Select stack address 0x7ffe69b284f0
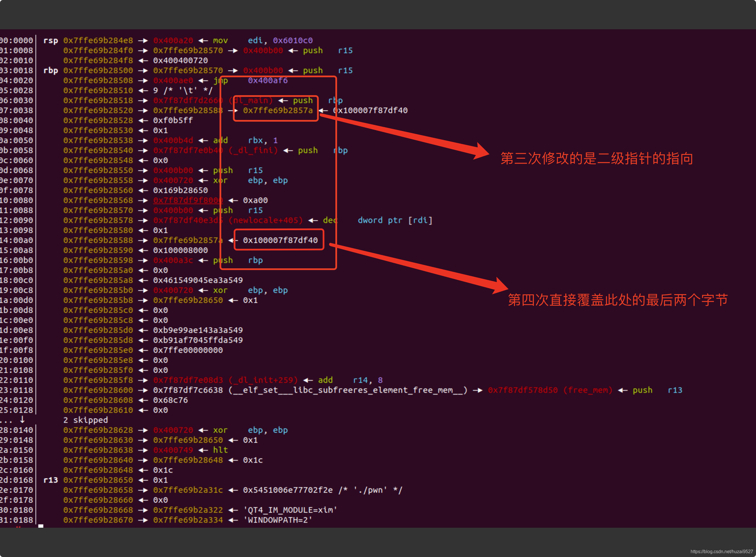The width and height of the screenshot is (756, 557). (x=98, y=51)
